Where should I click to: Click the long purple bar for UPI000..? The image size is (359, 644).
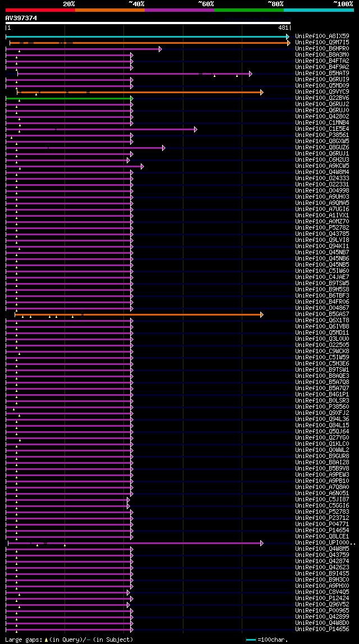pos(135,543)
